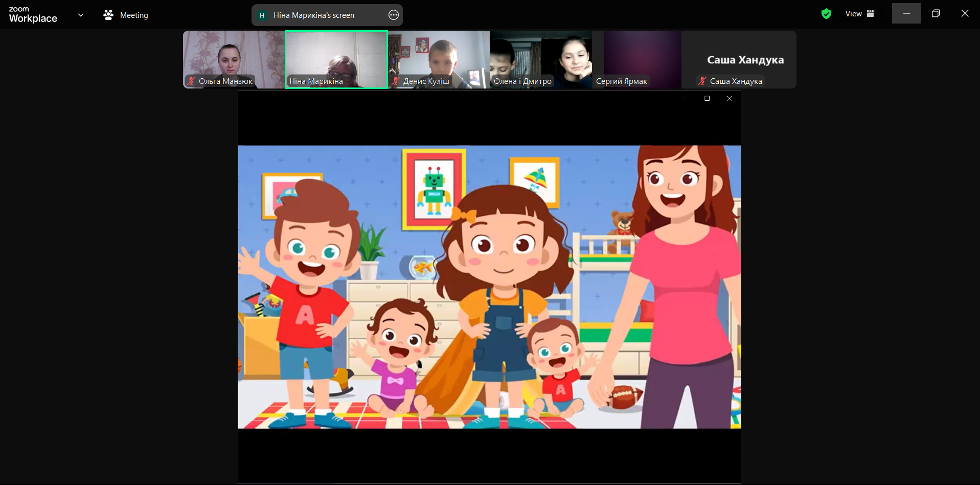Click the shared cartoon video content
This screenshot has height=485, width=980.
pos(489,287)
